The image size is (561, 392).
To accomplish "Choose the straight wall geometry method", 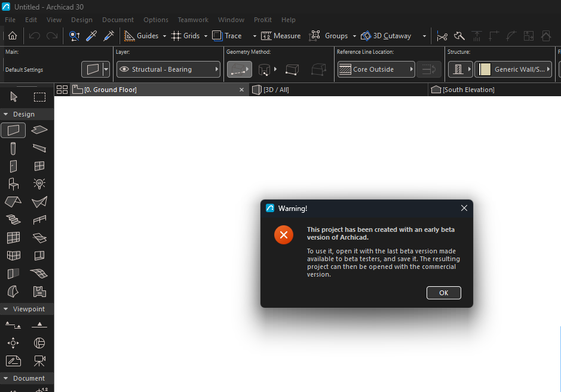I will [x=240, y=69].
